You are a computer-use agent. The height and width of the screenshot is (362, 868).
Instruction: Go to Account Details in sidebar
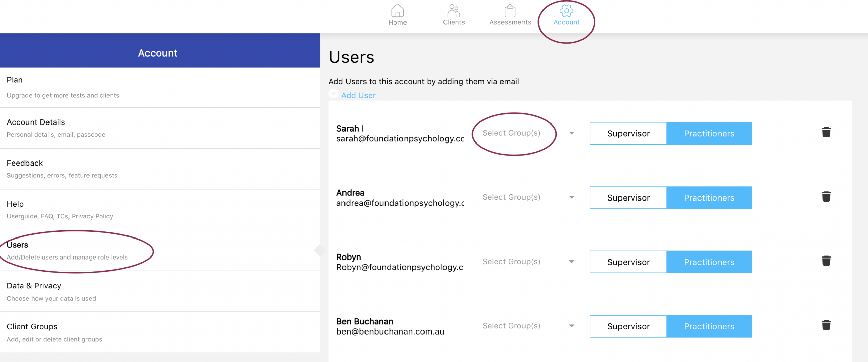click(x=160, y=128)
